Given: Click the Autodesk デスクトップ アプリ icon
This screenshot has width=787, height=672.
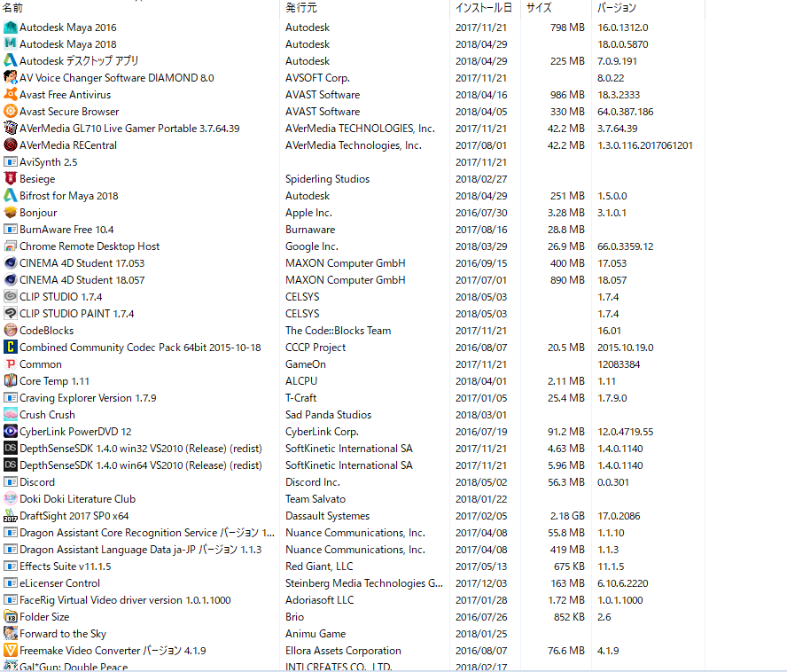Looking at the screenshot, I should pos(10,61).
